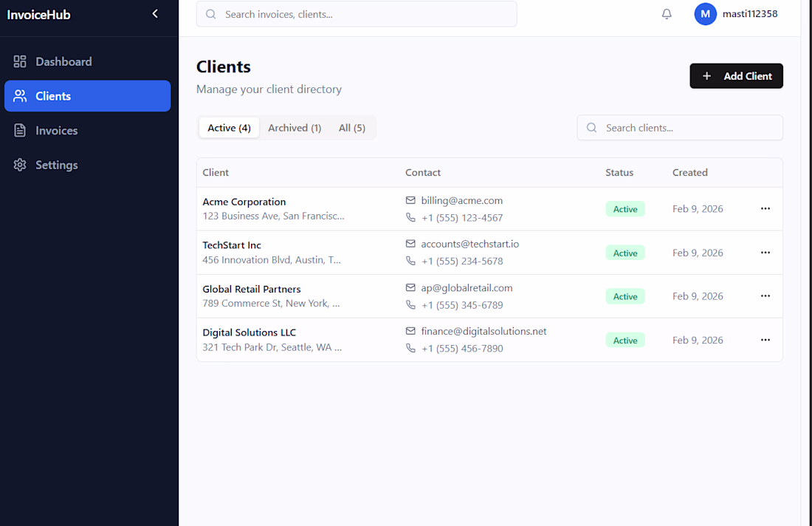Click the user avatar with letter M
The image size is (812, 526).
705,14
